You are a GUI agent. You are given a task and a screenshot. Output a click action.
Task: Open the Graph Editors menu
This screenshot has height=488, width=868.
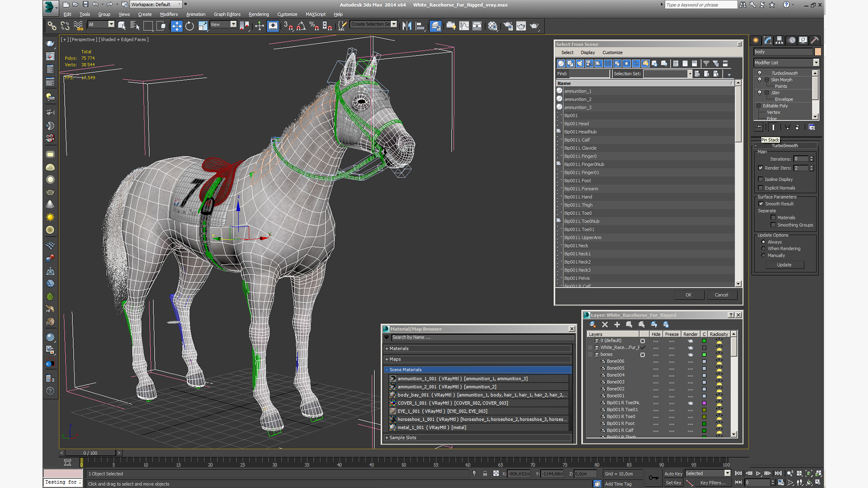point(226,14)
